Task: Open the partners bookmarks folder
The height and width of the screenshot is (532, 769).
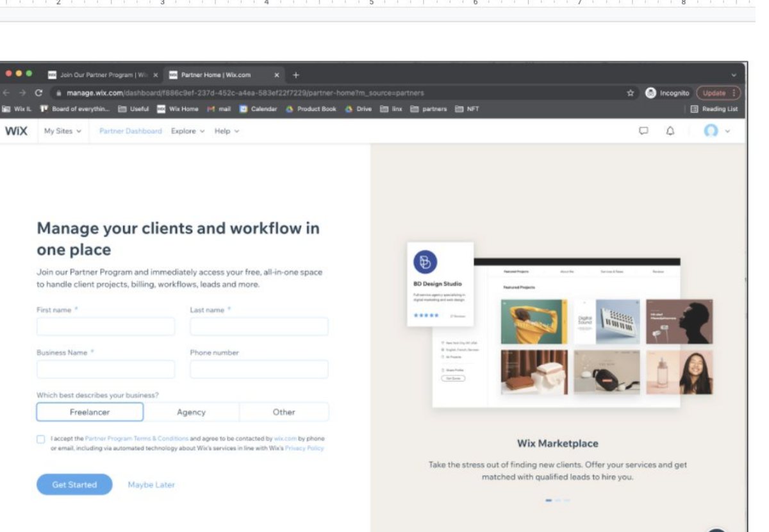Action: [429, 109]
